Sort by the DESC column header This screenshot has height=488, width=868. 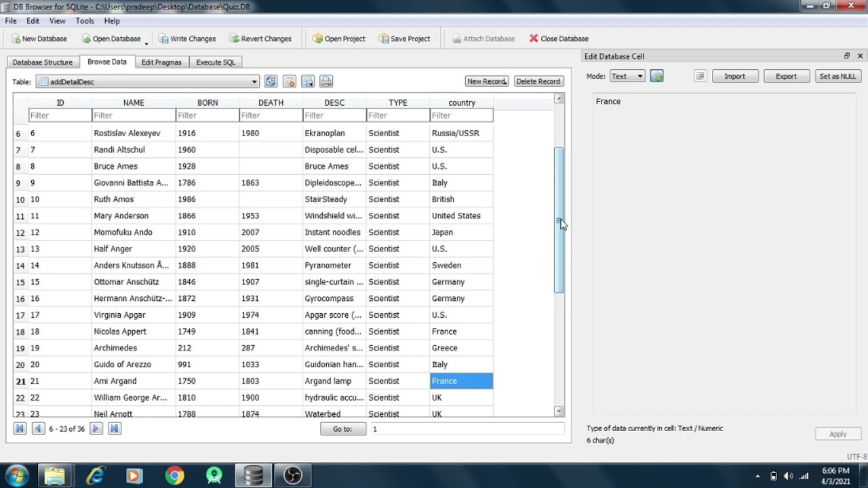(x=334, y=102)
